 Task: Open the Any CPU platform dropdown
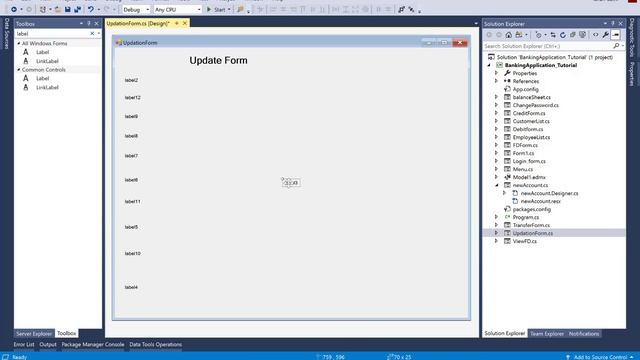pyautogui.click(x=178, y=9)
